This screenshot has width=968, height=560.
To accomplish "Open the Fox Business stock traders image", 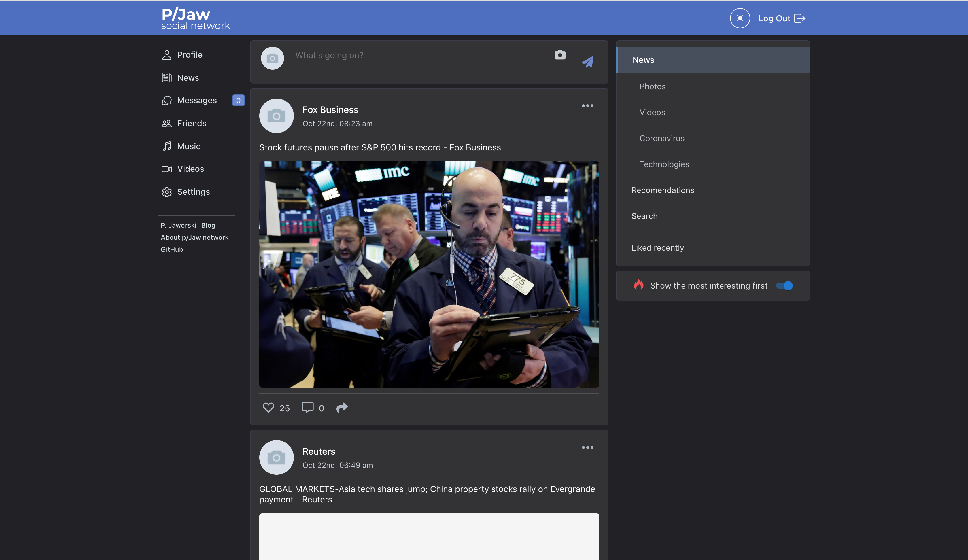I will click(429, 274).
